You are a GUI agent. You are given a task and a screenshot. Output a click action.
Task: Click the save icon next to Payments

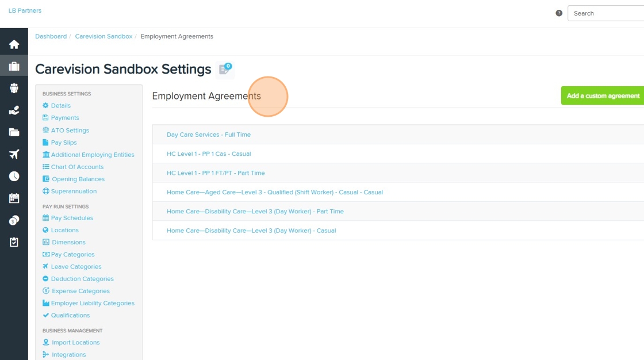[45, 117]
